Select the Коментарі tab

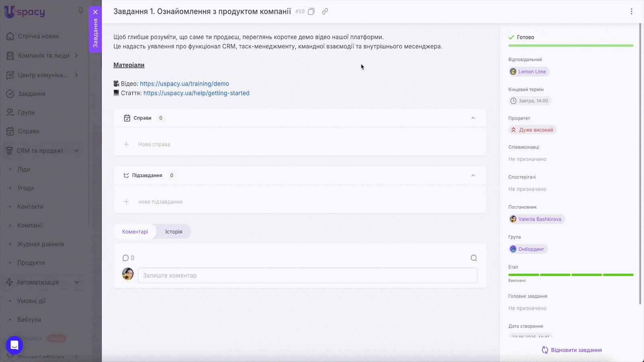click(x=135, y=232)
